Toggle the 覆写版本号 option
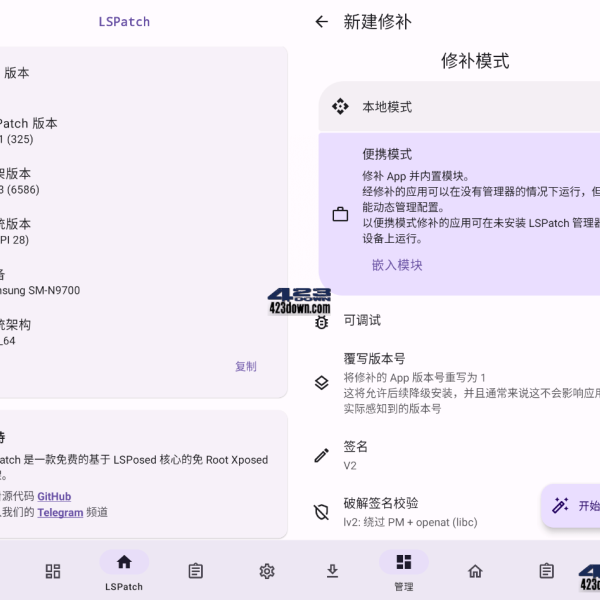Image resolution: width=600 pixels, height=600 pixels. (457, 383)
